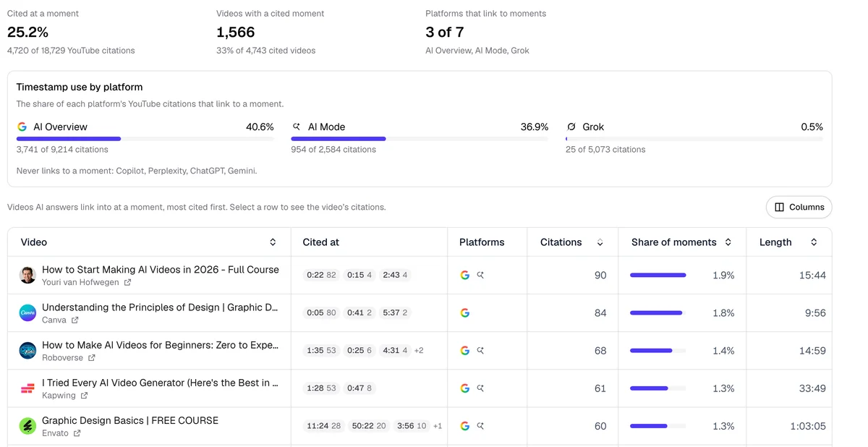Open 'Understanding the Principles of Design' row
This screenshot has width=868, height=447.
pos(420,312)
